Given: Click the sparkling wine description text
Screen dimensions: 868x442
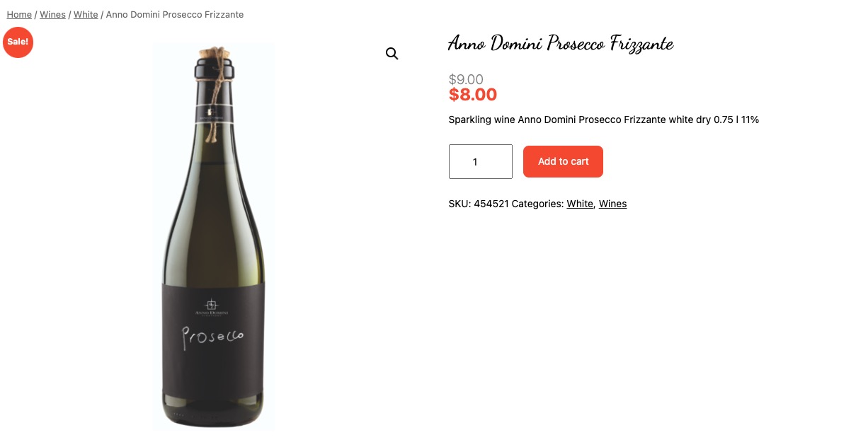Looking at the screenshot, I should [x=603, y=120].
